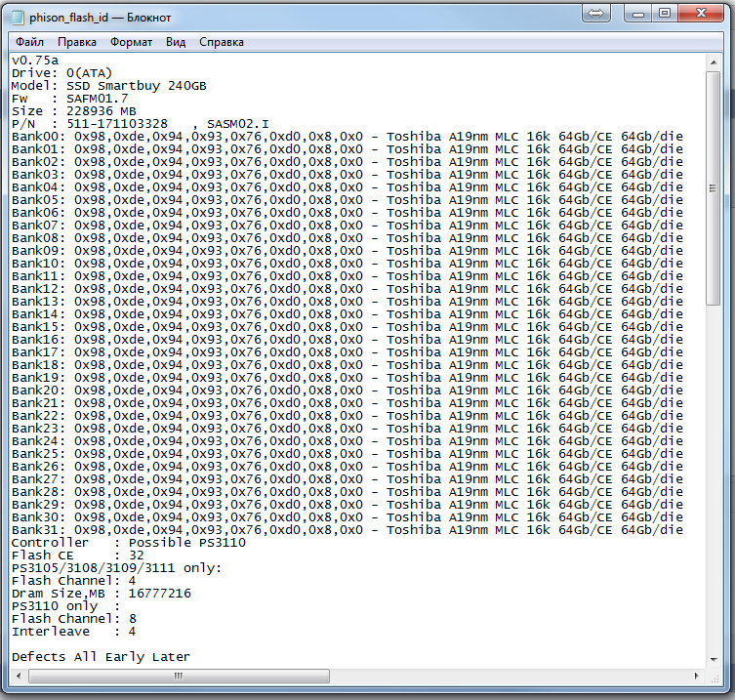Click the Bank26 row
This screenshot has width=735, height=700.
click(347, 466)
